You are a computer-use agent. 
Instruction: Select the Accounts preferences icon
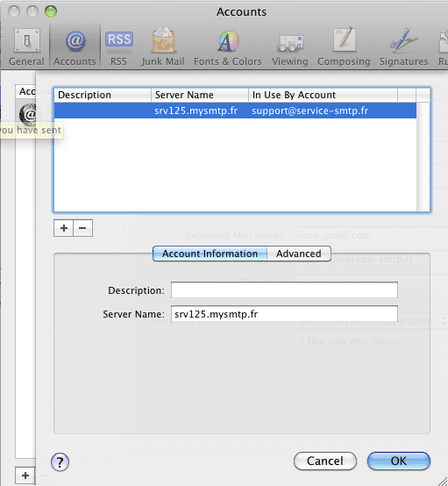tap(75, 46)
